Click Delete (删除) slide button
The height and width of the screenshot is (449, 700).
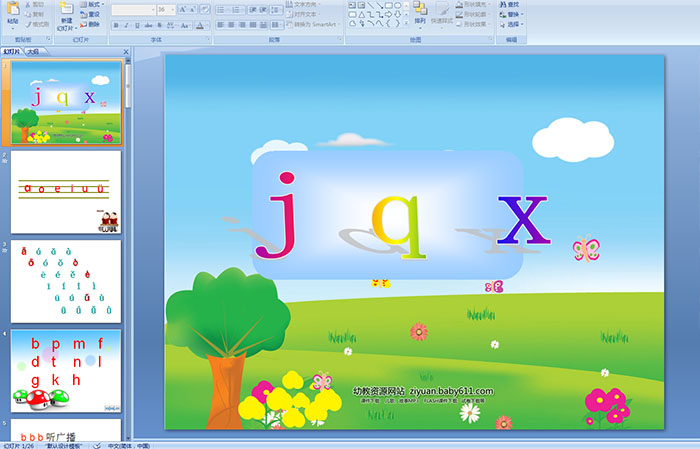click(x=91, y=24)
